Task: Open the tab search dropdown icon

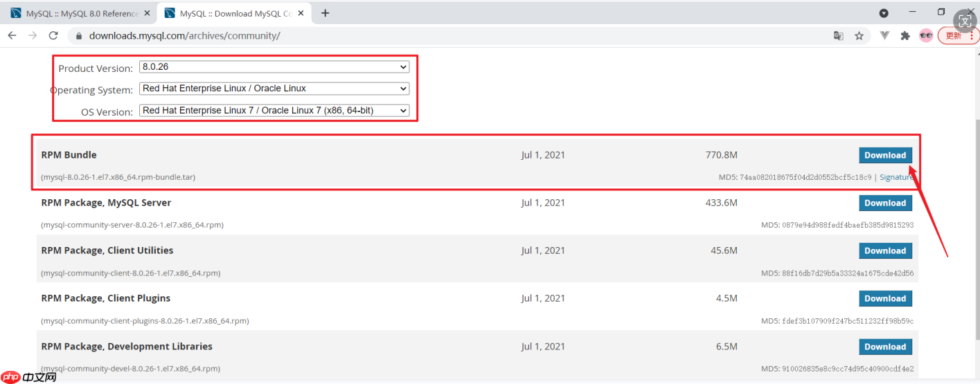Action: pyautogui.click(x=884, y=13)
